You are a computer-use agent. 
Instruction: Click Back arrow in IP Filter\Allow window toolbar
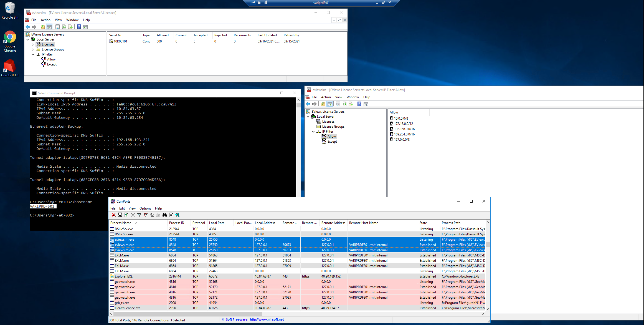coord(308,104)
